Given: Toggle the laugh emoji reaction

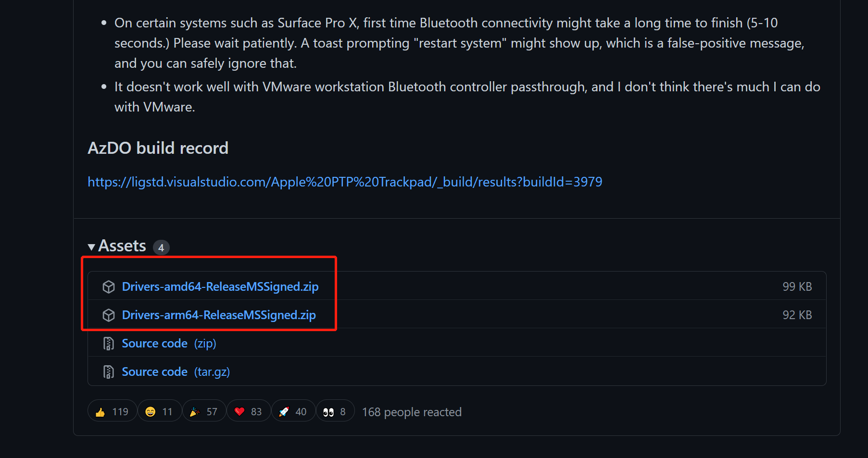Looking at the screenshot, I should [x=160, y=412].
